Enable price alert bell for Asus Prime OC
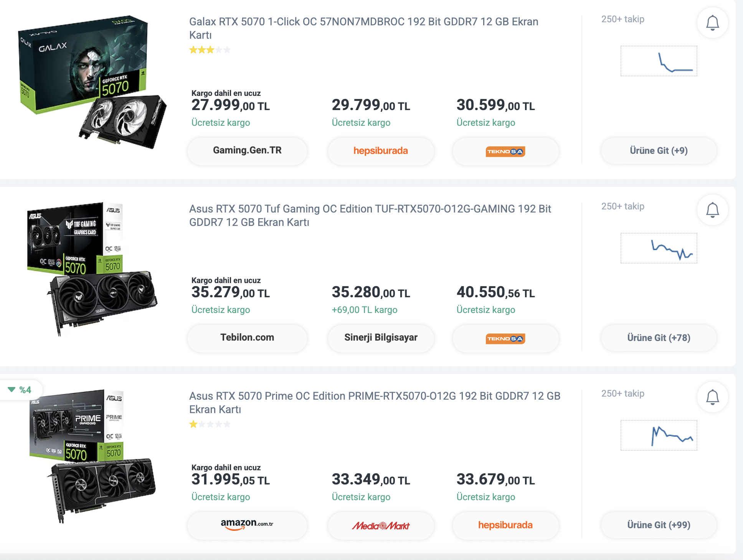The image size is (743, 560). coord(712,397)
